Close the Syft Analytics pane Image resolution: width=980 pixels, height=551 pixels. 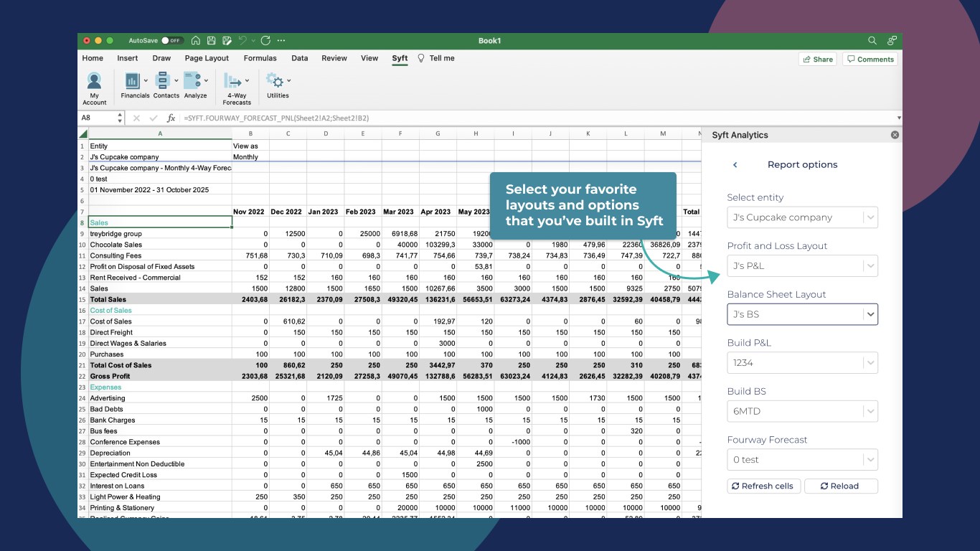(895, 135)
